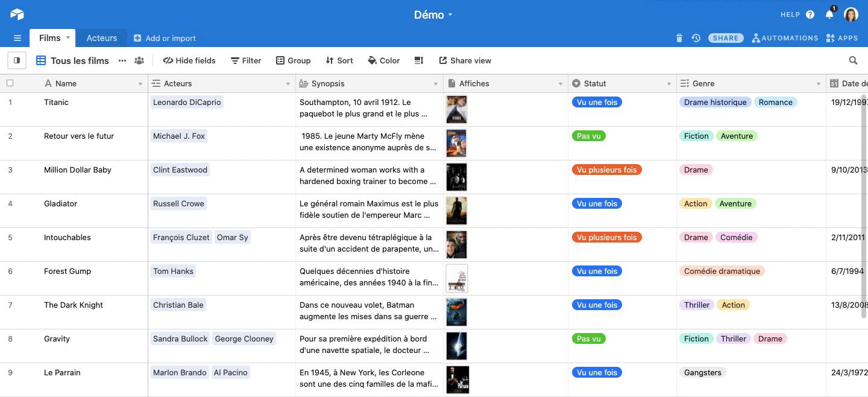Click the Share button
868x397 pixels.
(x=726, y=38)
